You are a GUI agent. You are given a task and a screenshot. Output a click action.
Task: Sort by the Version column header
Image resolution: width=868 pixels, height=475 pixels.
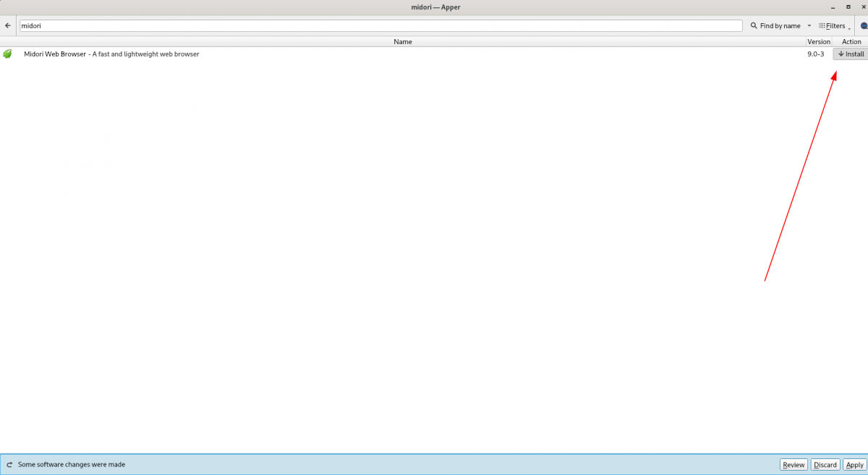tap(819, 41)
